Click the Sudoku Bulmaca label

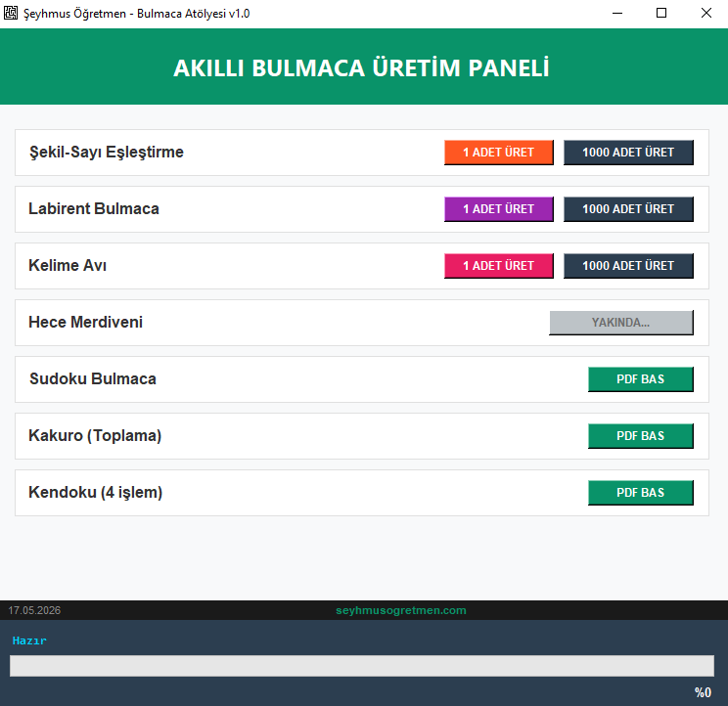point(93,378)
